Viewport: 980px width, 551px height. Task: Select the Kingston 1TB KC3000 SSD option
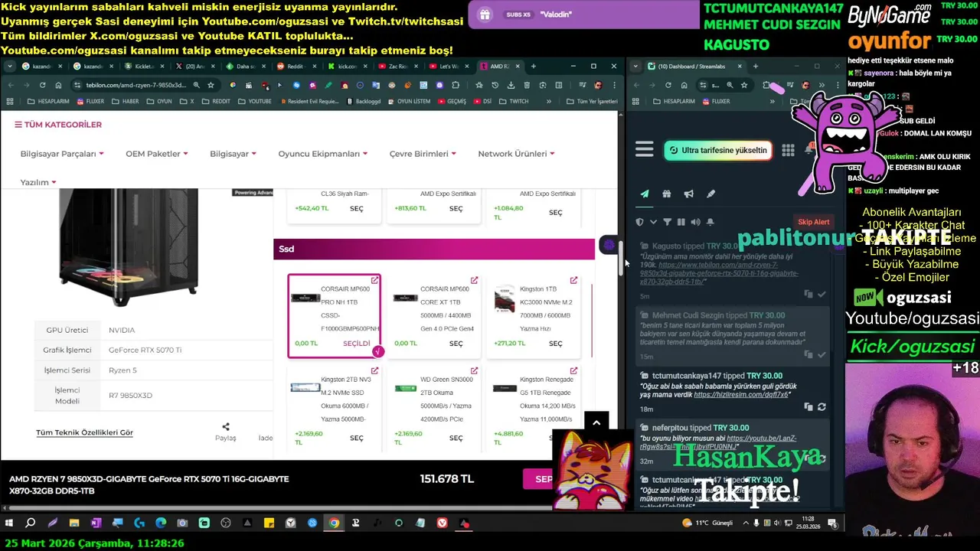555,344
